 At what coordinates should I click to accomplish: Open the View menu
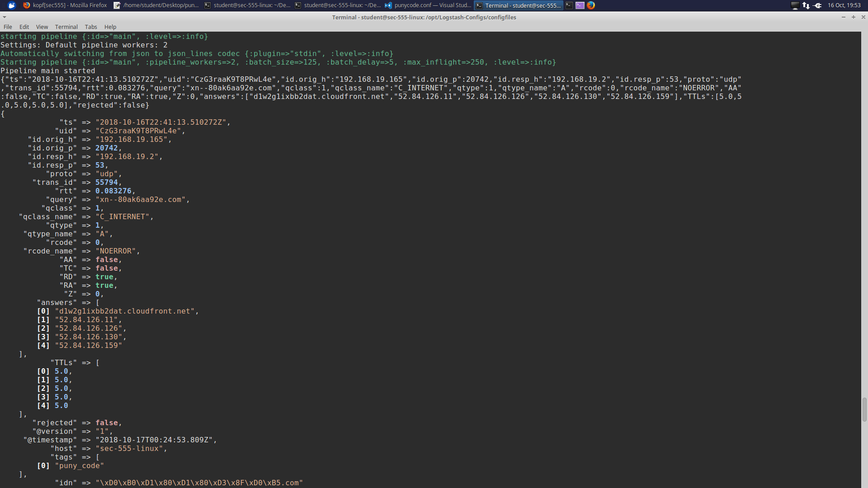[x=42, y=27]
